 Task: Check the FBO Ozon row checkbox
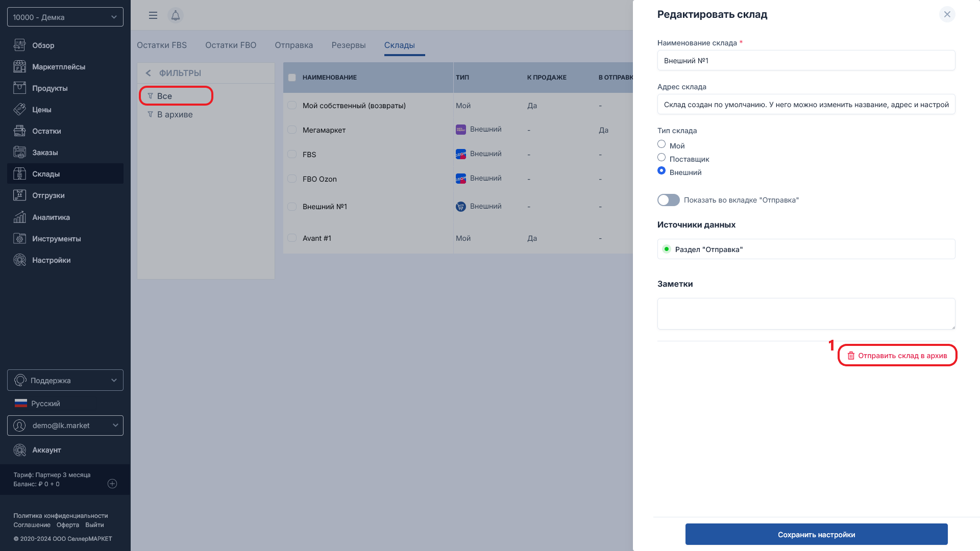tap(292, 179)
